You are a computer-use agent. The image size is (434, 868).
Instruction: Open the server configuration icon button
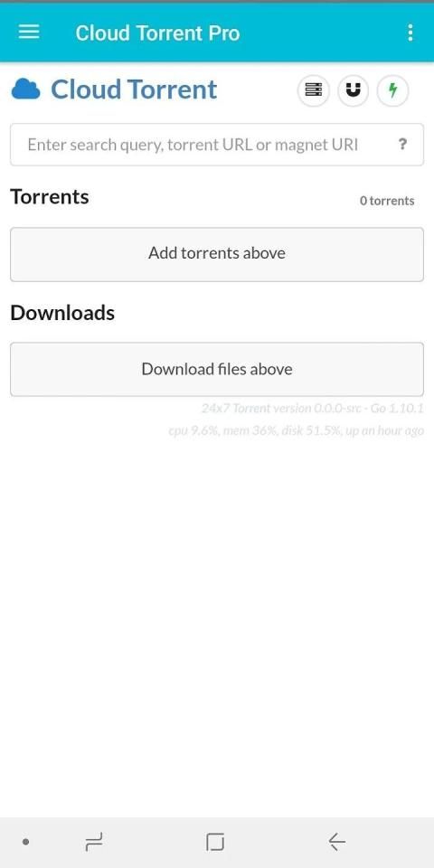(314, 90)
